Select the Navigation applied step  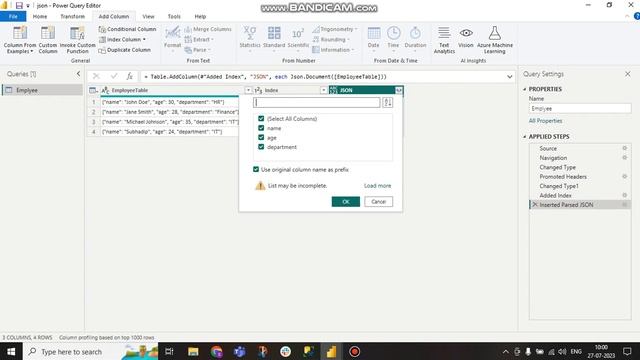click(x=553, y=158)
